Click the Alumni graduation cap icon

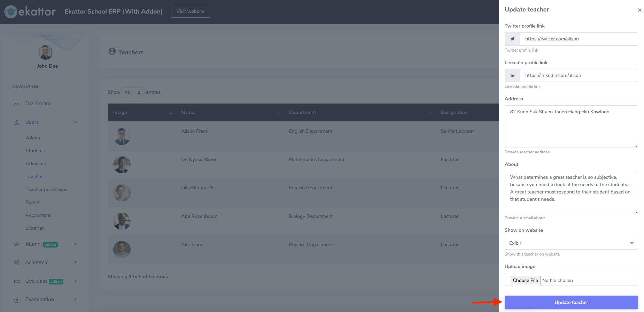click(x=17, y=244)
